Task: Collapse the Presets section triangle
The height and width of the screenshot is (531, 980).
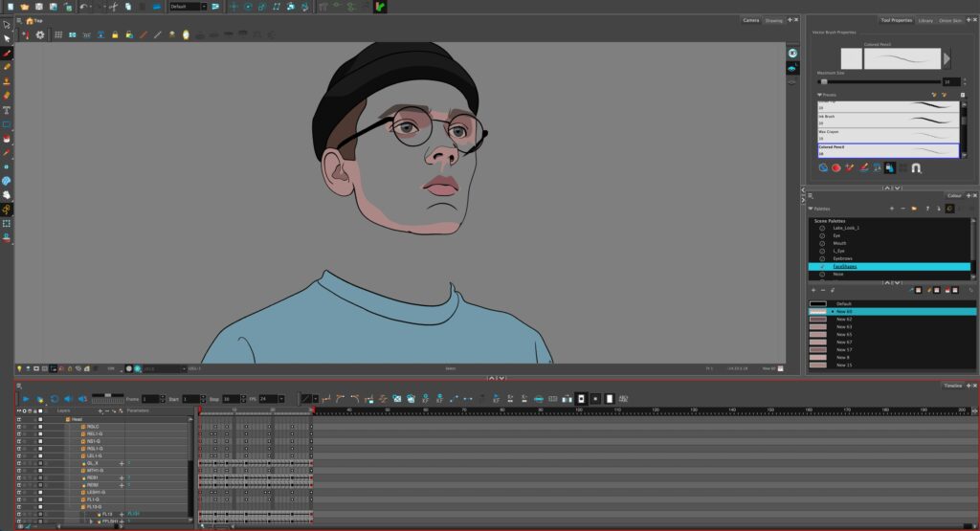Action: 819,95
